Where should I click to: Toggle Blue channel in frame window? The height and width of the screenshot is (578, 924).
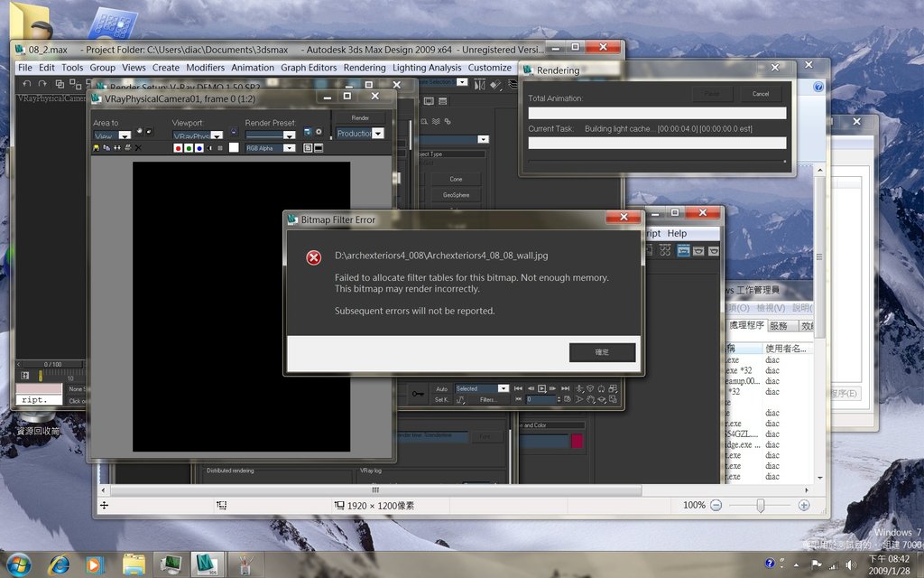[x=199, y=148]
